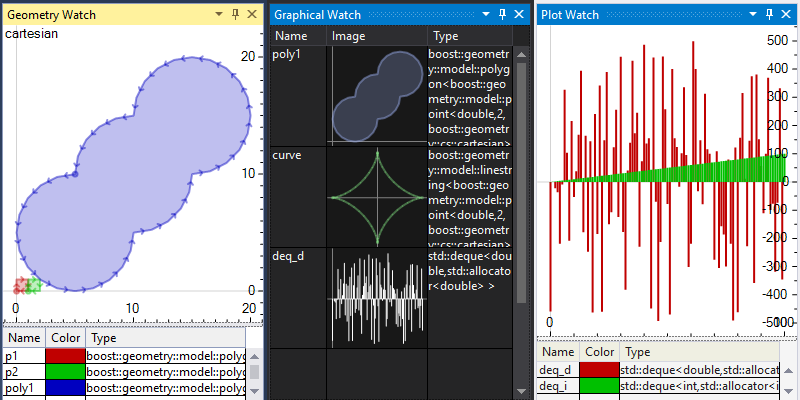Open Graphical Watch window position dropdown arrow
The width and height of the screenshot is (800, 400).
point(486,14)
